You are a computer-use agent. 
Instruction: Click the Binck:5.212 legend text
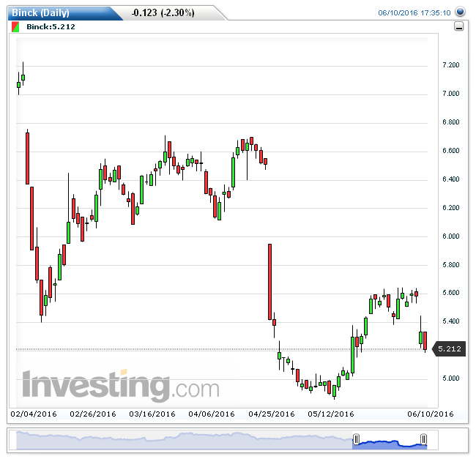point(51,26)
